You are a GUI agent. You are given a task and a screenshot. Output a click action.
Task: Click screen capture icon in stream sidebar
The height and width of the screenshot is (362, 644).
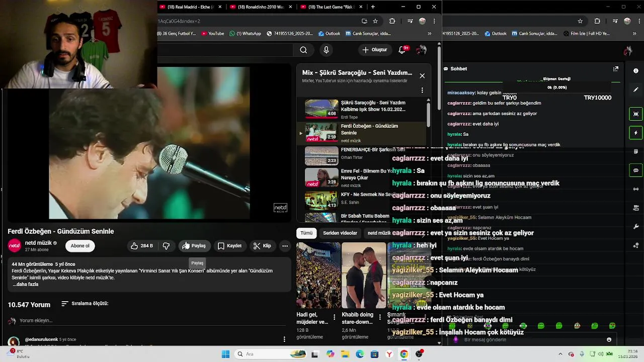[636, 114]
